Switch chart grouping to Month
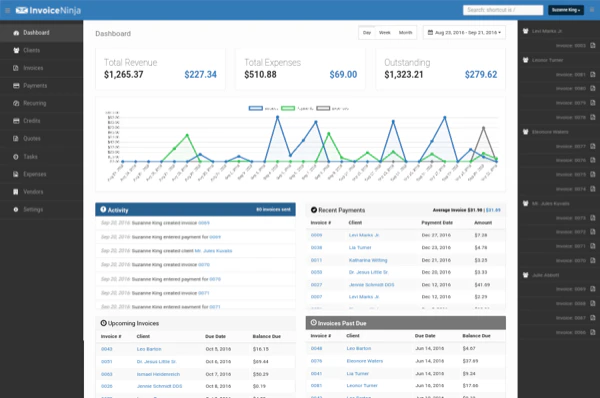Image resolution: width=600 pixels, height=398 pixels. click(x=405, y=33)
